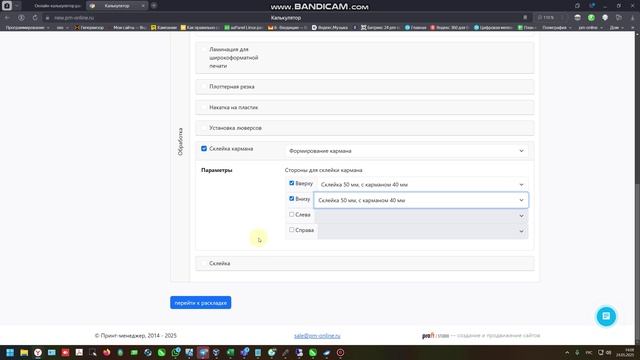Open the Внизу gluing type dropdown
The width and height of the screenshot is (640, 360).
[x=421, y=200]
